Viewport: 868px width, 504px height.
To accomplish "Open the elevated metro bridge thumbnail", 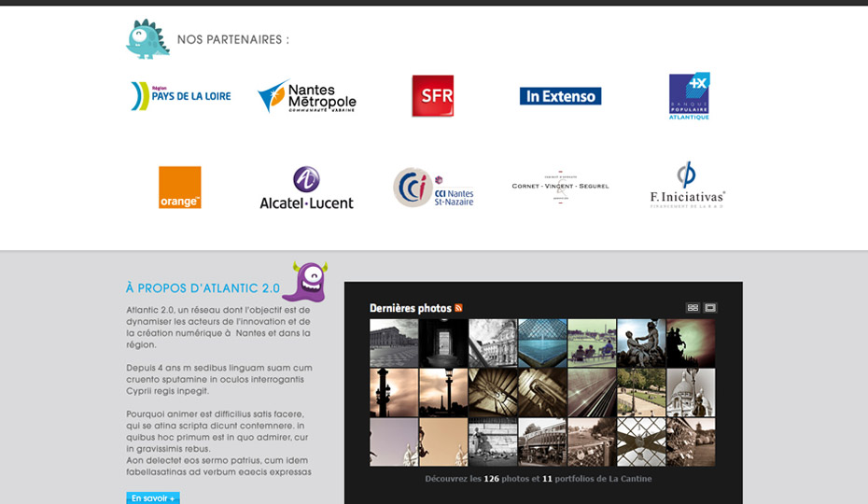I will [542, 442].
